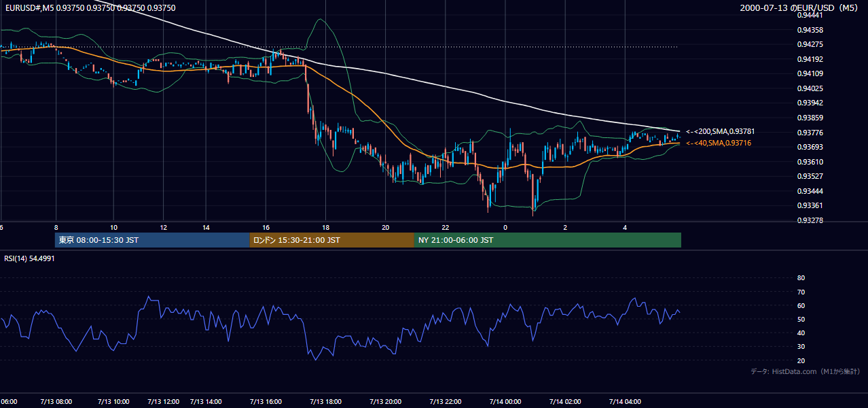The height and width of the screenshot is (408, 868).
Task: Click the 7/13 08:00 bottom time label
Action: tap(55, 401)
